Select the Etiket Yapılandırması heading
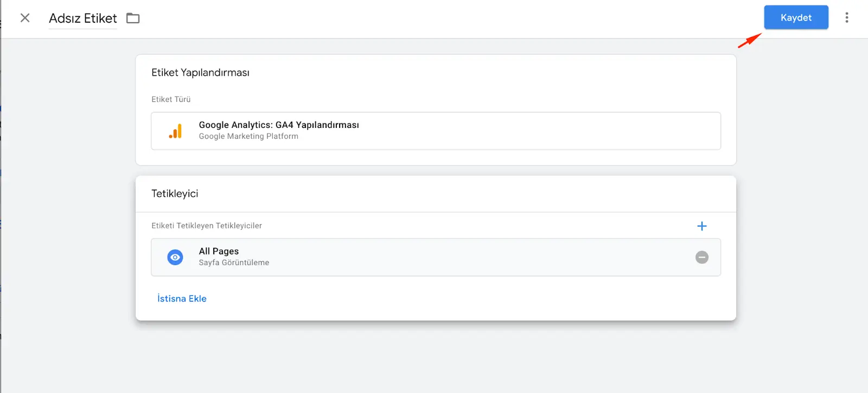Image resolution: width=868 pixels, height=393 pixels. point(200,73)
